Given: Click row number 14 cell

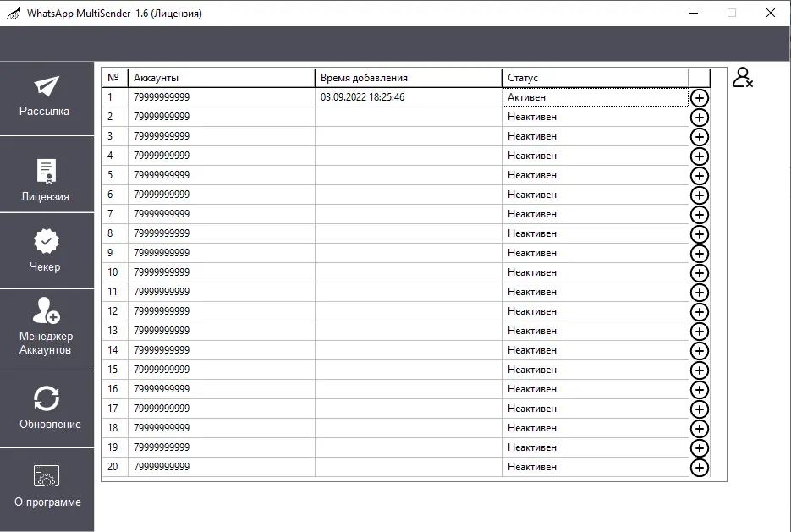Looking at the screenshot, I should pos(115,350).
